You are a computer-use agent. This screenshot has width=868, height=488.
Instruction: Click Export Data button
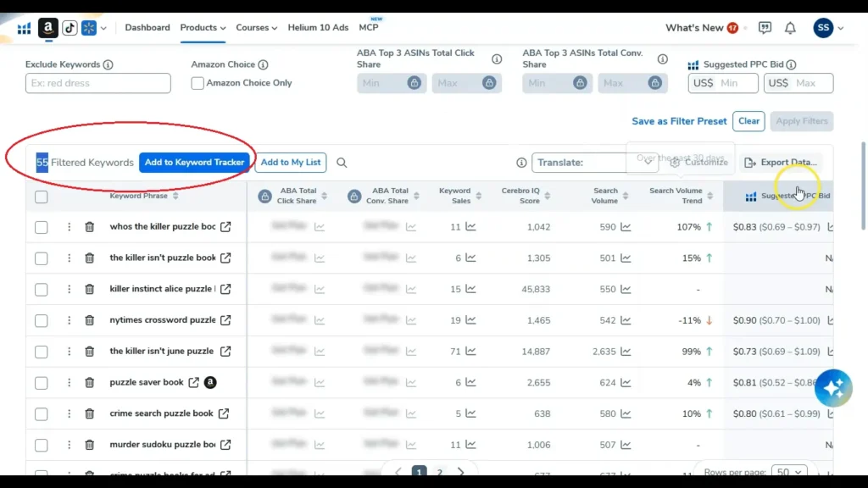pos(781,163)
